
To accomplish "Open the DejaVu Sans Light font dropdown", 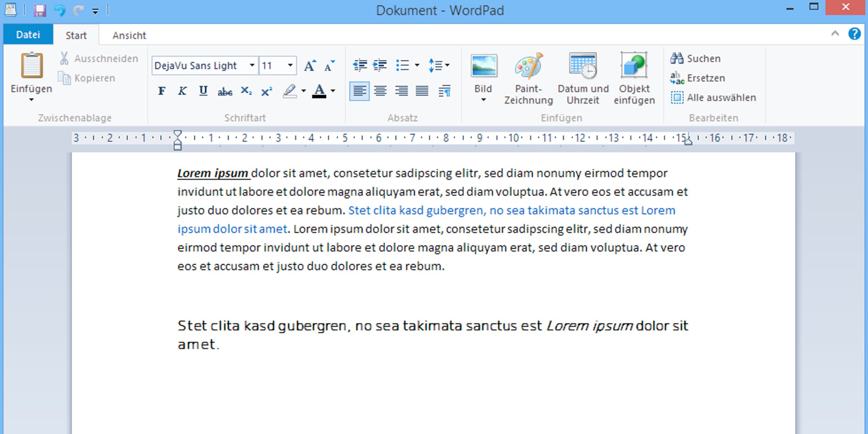I will click(252, 65).
